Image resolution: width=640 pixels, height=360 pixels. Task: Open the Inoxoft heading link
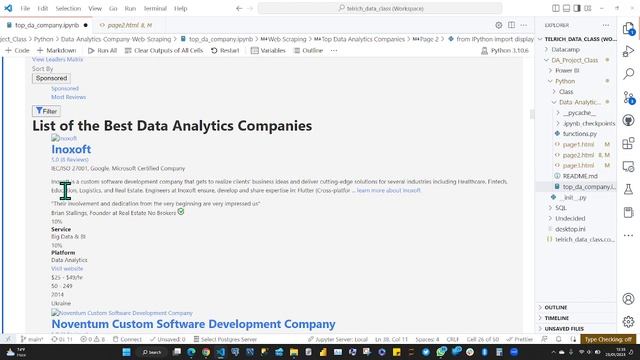[71, 149]
